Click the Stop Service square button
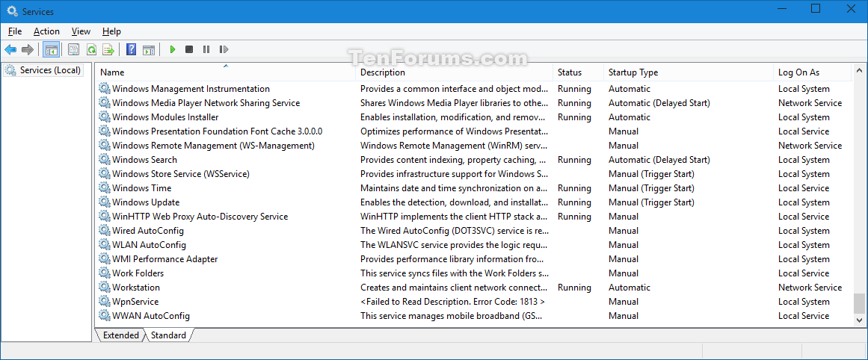This screenshot has width=868, height=360. (x=189, y=50)
